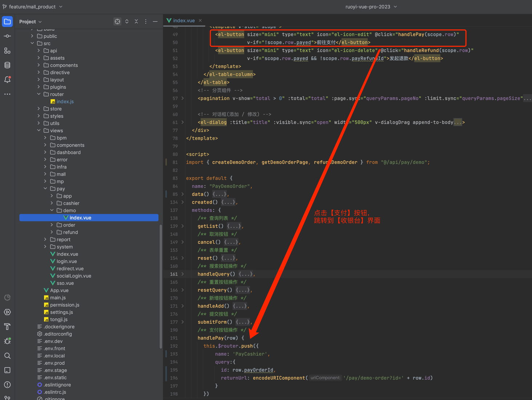Click the Select Opened File crosshair icon
Viewport: 532px width, 400px height.
[x=117, y=21]
